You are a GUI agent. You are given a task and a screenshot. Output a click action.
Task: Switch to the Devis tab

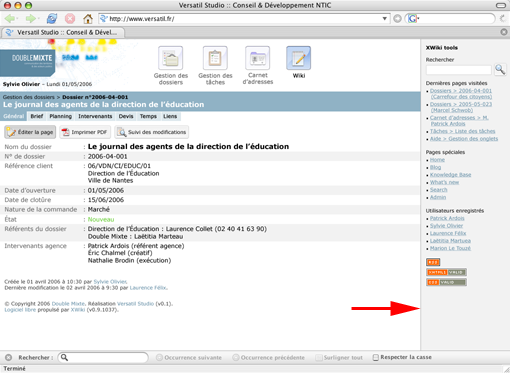point(126,116)
